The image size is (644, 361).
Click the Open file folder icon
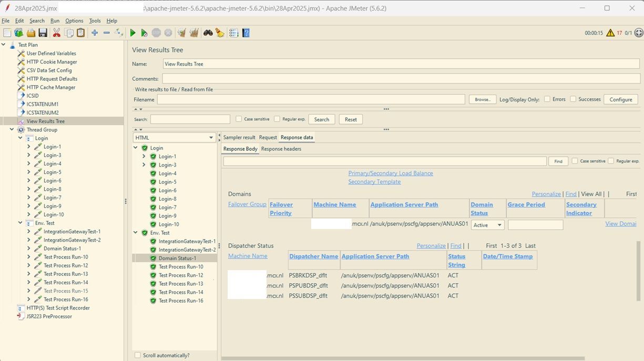click(31, 33)
